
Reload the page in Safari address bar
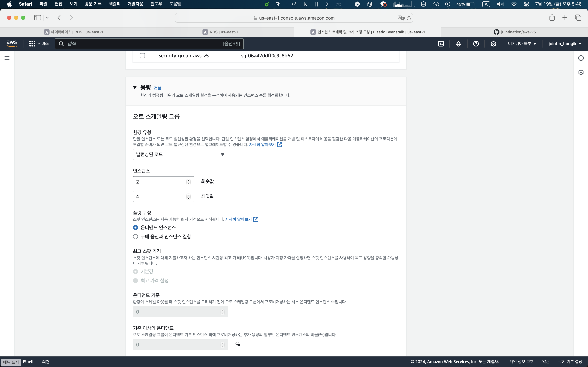(x=409, y=18)
